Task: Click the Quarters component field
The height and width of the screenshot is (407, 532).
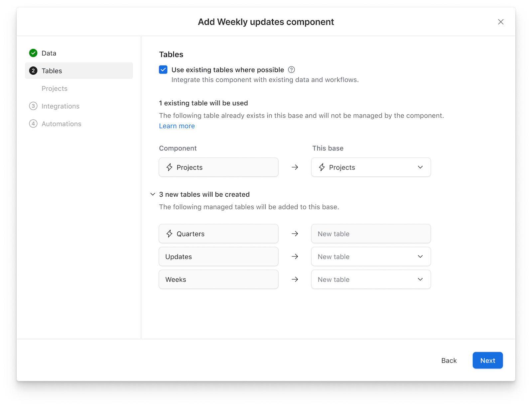Action: tap(218, 234)
